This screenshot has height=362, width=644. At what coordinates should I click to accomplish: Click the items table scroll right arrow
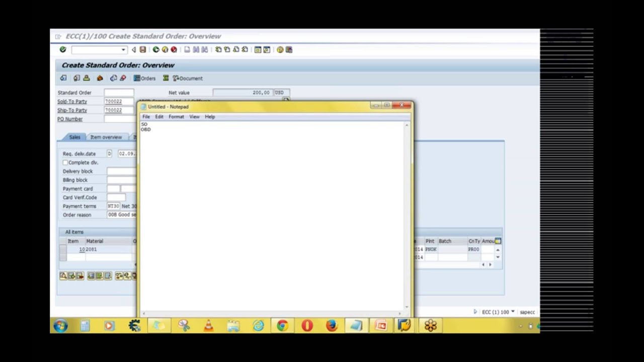click(x=491, y=265)
